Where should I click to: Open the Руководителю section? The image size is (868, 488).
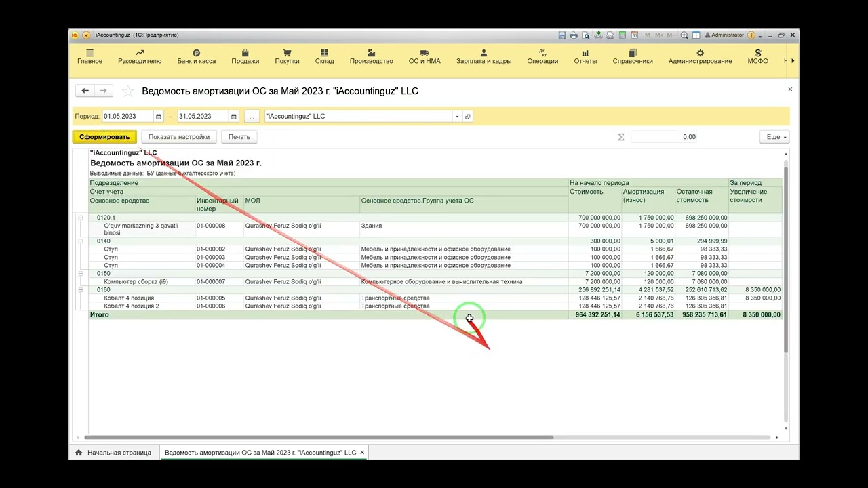click(140, 57)
